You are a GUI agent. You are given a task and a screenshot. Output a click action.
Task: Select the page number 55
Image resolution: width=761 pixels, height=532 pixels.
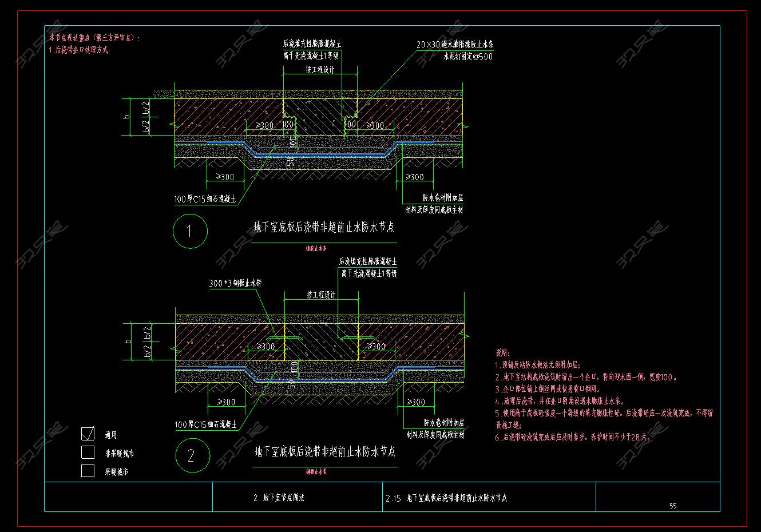673,506
